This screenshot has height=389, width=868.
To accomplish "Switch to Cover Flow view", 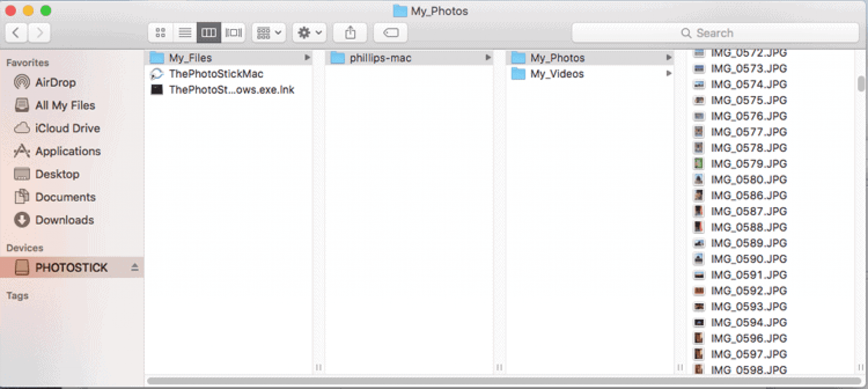I will tap(233, 33).
